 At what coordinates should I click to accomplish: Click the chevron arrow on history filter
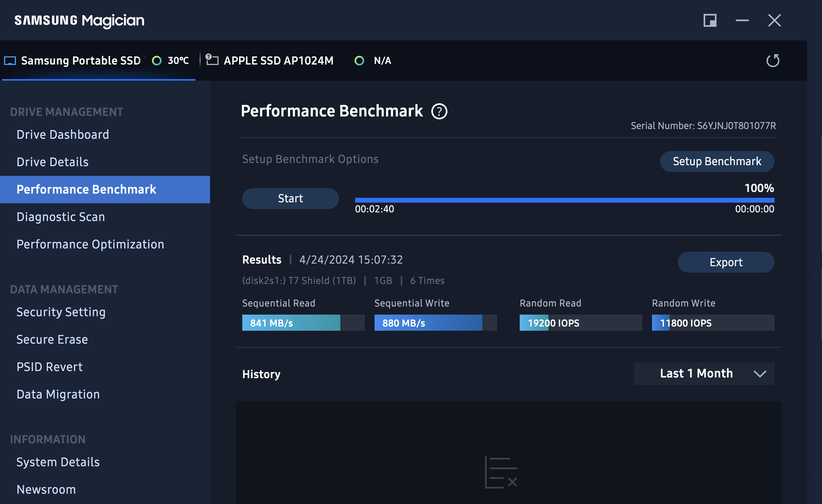coord(760,374)
